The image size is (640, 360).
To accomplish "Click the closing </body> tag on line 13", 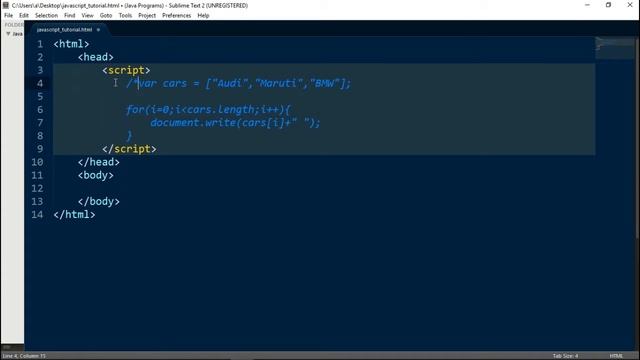I will click(99, 201).
